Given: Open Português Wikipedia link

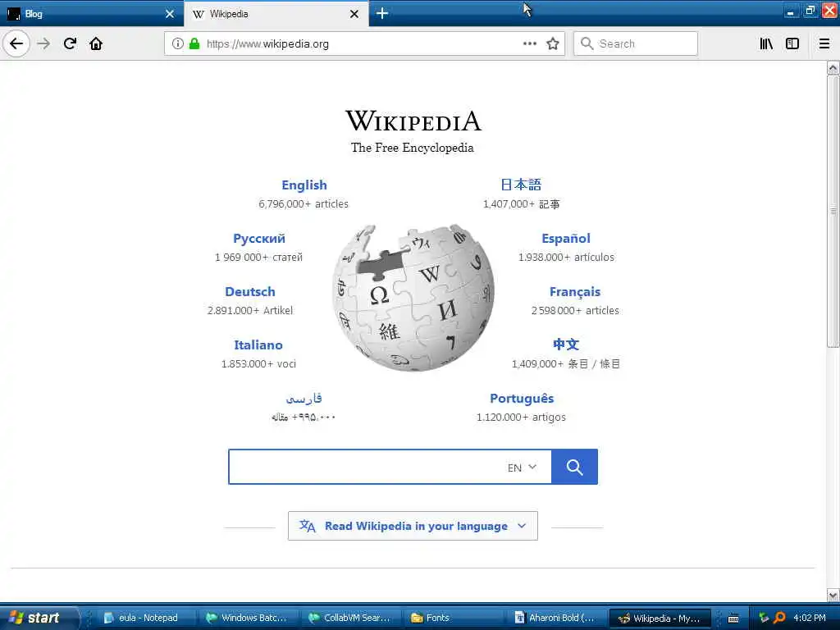Looking at the screenshot, I should point(522,399).
